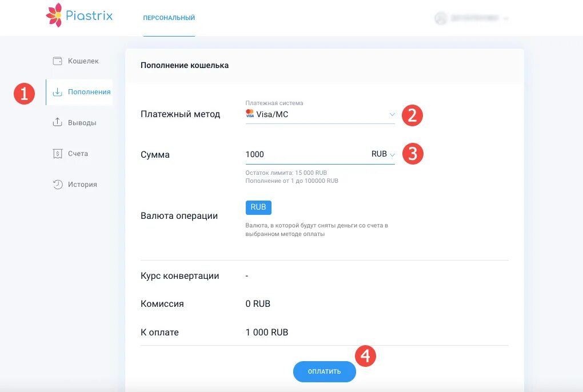Click the Piastrix brand name link
The width and height of the screenshot is (583, 392).
pos(89,15)
